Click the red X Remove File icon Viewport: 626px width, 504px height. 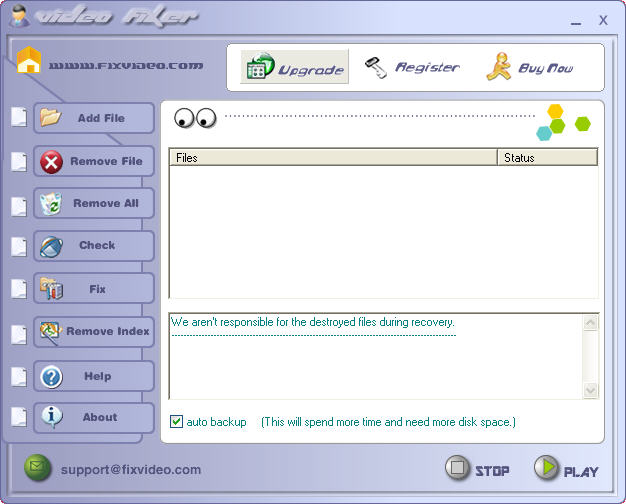click(52, 161)
